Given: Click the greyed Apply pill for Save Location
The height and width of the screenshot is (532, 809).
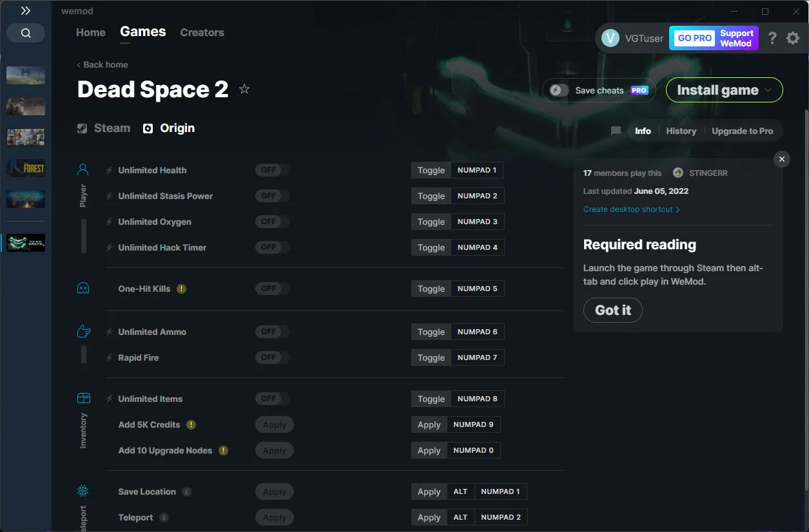Looking at the screenshot, I should [x=275, y=491].
